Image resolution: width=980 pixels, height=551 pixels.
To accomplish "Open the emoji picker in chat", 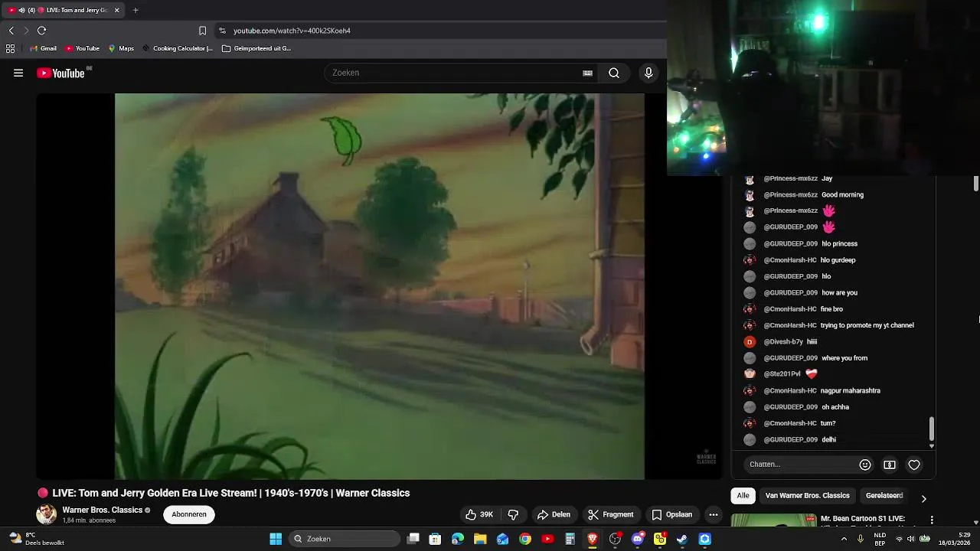I will pos(865,465).
